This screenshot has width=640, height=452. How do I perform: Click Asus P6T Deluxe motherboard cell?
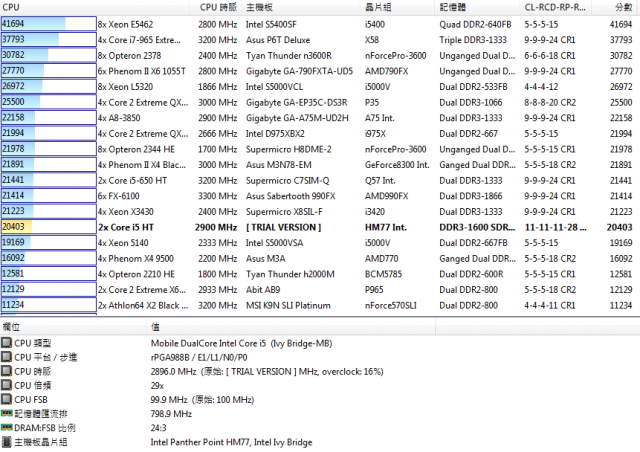(278, 40)
